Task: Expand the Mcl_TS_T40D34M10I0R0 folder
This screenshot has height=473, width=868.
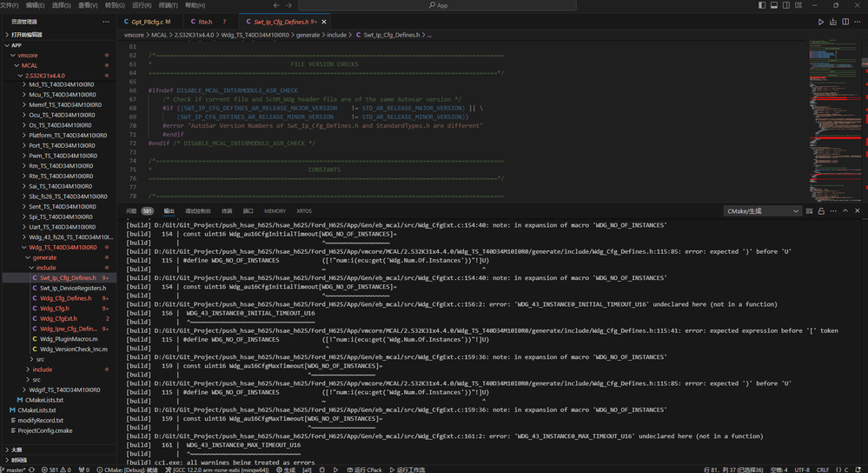Action: pyautogui.click(x=58, y=84)
